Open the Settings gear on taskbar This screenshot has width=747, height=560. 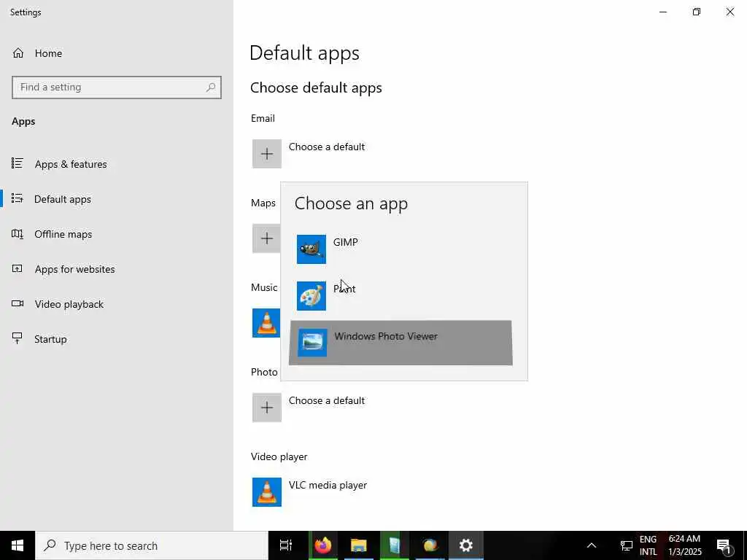point(466,545)
